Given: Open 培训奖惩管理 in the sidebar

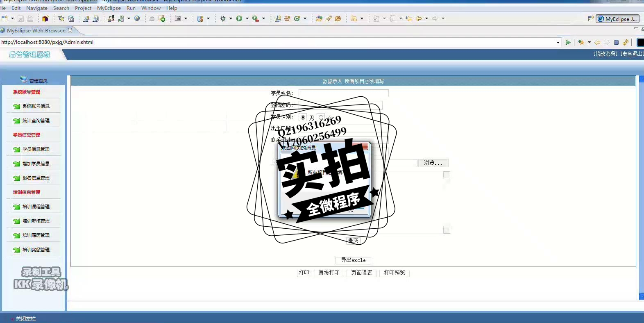Looking at the screenshot, I should [x=36, y=250].
